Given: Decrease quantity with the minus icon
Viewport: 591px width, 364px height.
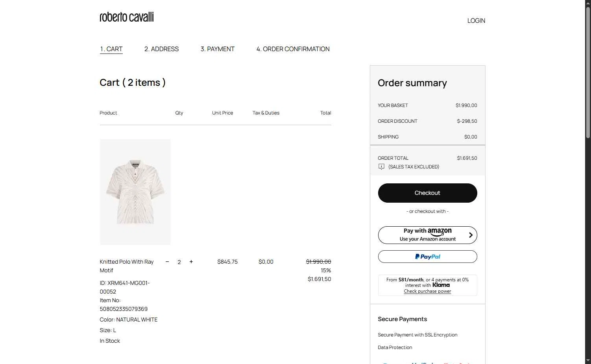Looking at the screenshot, I should pos(167,262).
